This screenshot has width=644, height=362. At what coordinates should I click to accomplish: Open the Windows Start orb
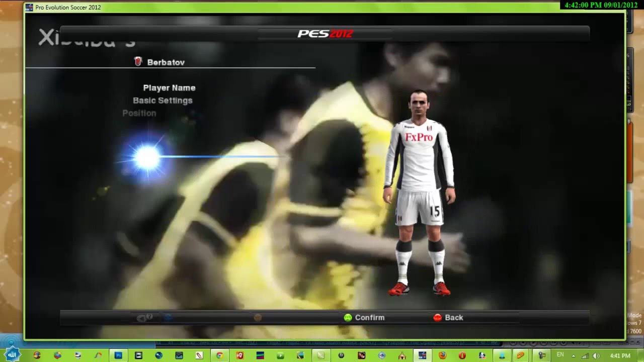click(x=12, y=354)
